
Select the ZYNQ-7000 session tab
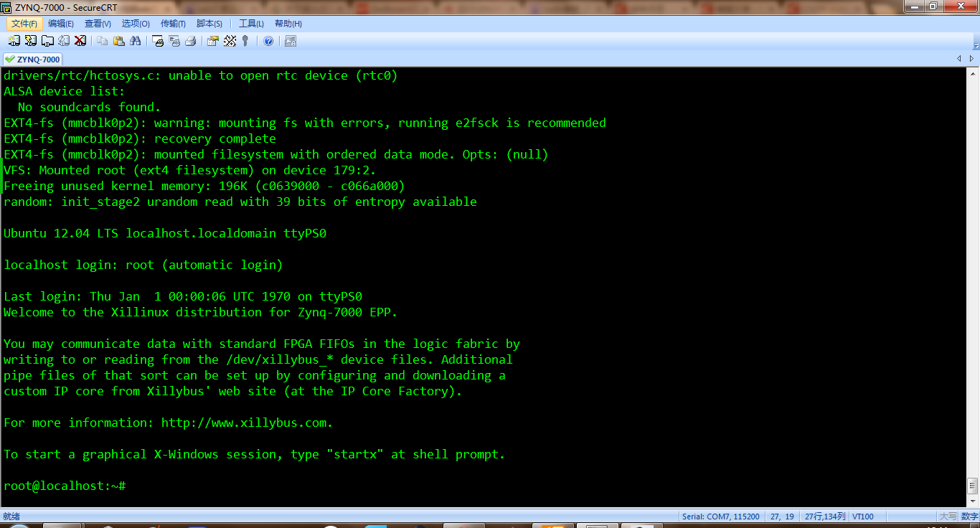click(x=32, y=60)
